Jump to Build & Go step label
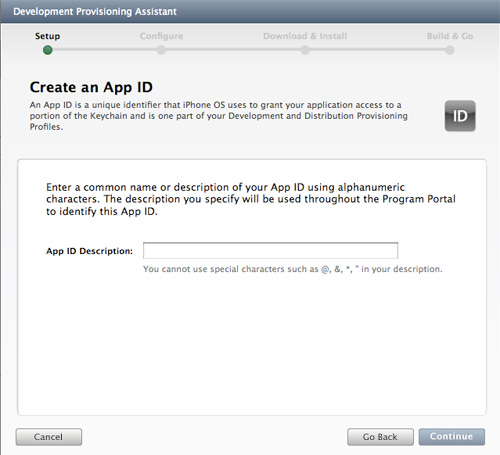 pos(450,36)
